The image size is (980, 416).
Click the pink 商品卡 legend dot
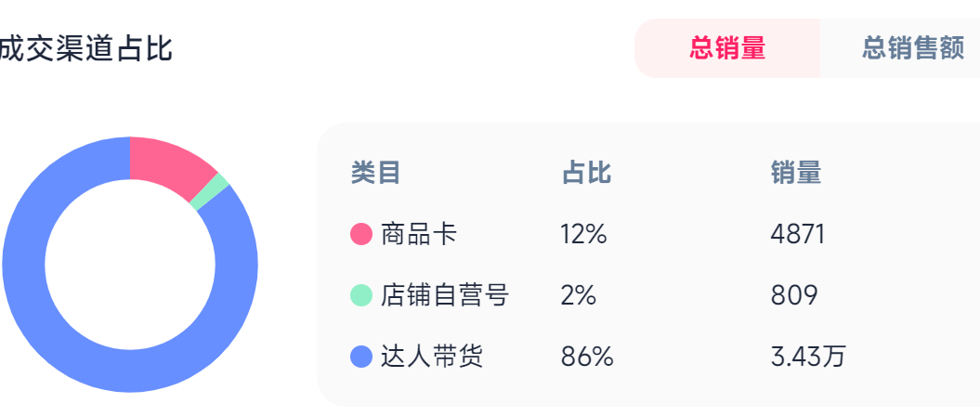coord(361,235)
